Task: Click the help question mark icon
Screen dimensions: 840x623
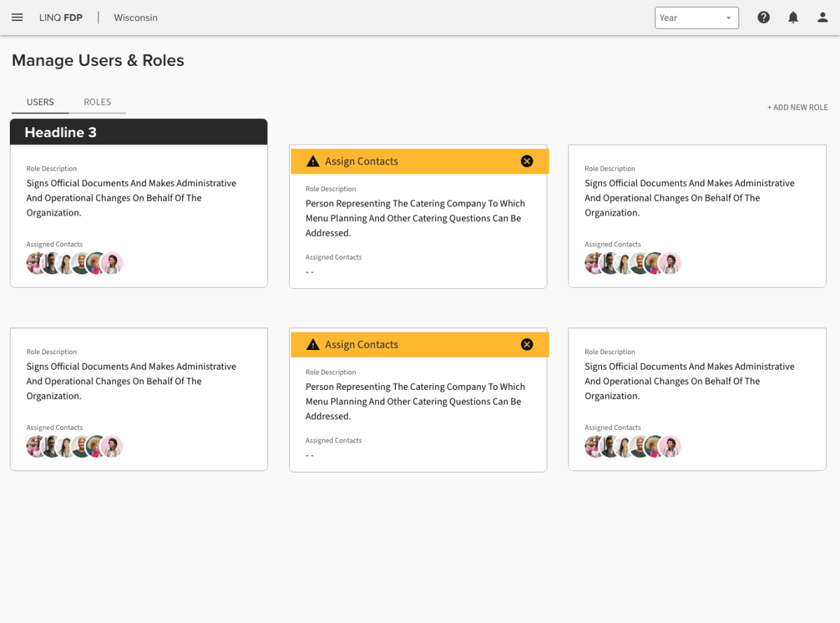Action: click(x=764, y=17)
